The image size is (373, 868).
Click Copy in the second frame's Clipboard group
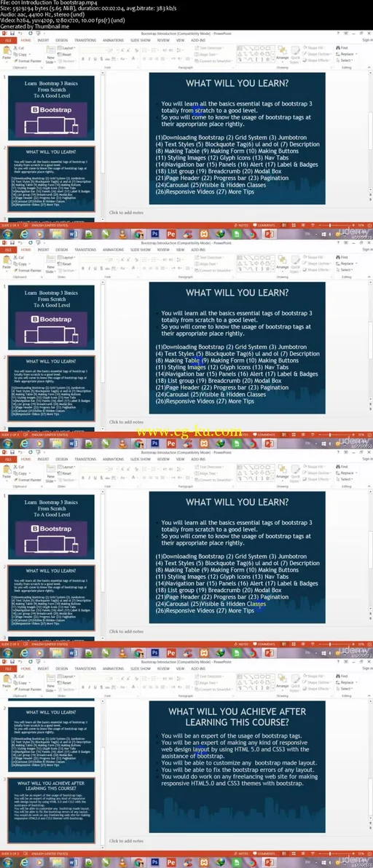22,264
